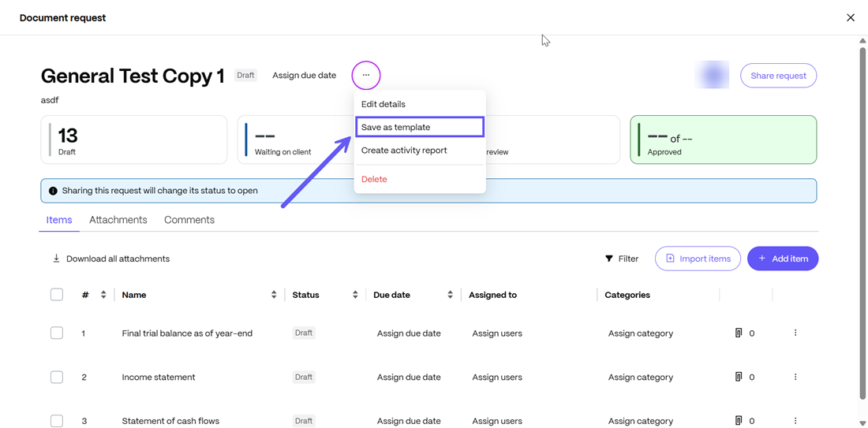This screenshot has width=868, height=428.
Task: Toggle the select-all items checkbox
Action: point(57,295)
